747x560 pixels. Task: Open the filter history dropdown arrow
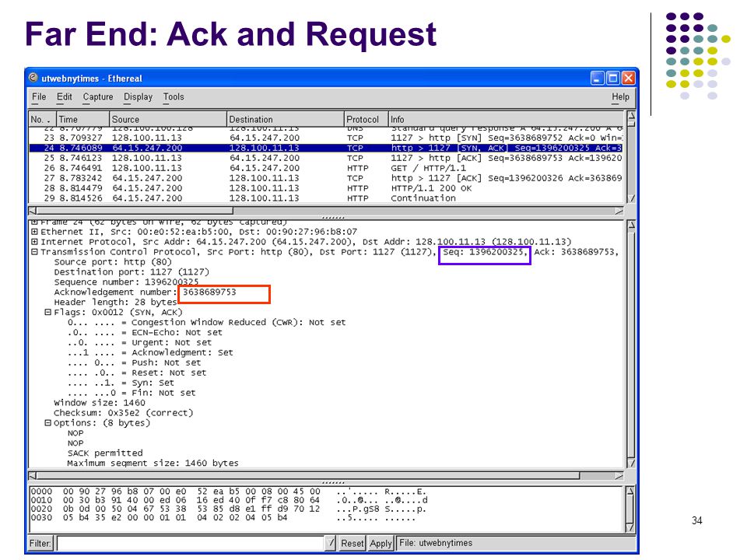click(331, 544)
